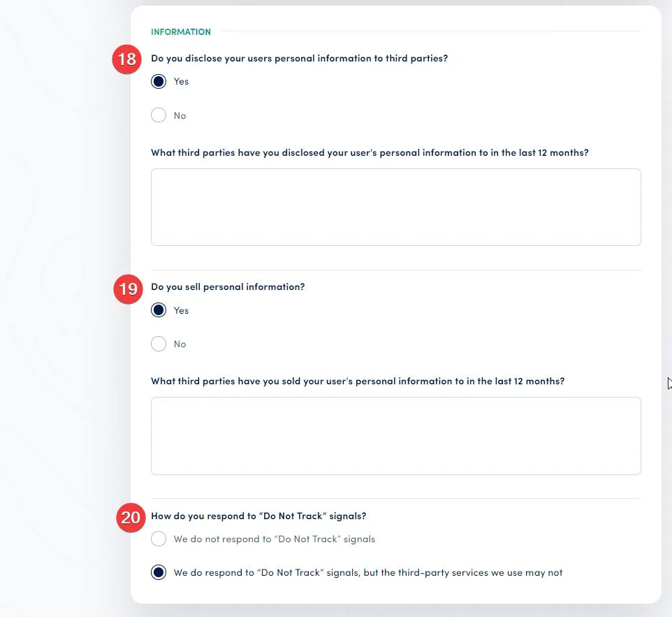Click the INFORMATION section header

(x=181, y=31)
